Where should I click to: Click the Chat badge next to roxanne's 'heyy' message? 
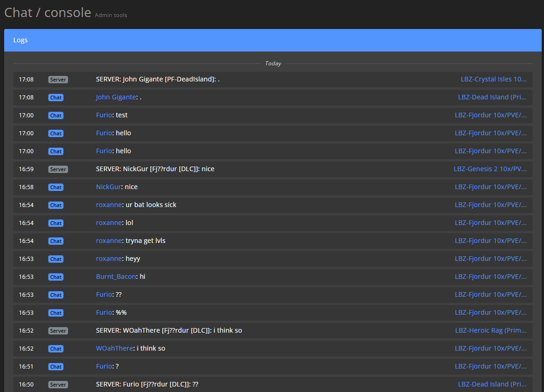point(56,259)
